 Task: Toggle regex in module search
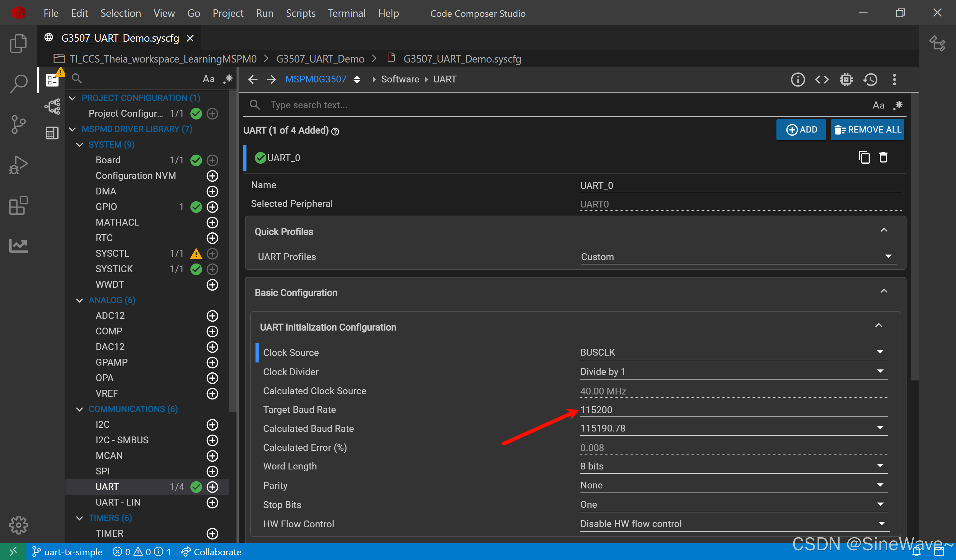(227, 79)
